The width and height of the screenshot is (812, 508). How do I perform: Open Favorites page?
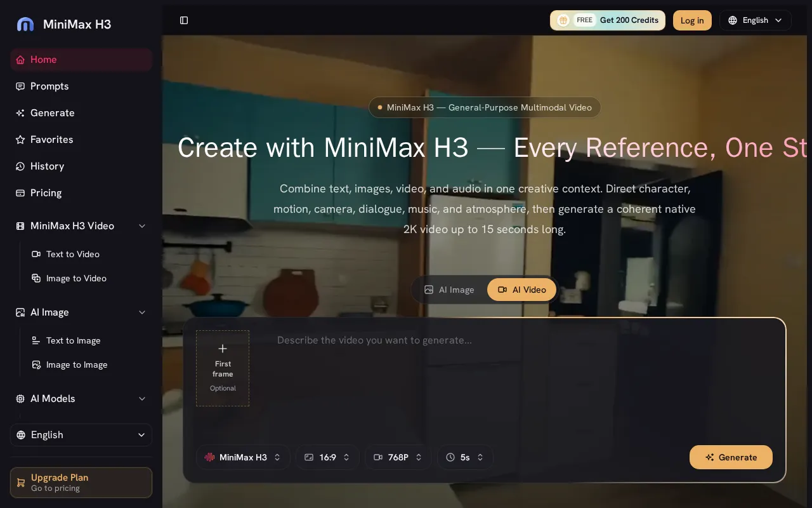(x=81, y=140)
